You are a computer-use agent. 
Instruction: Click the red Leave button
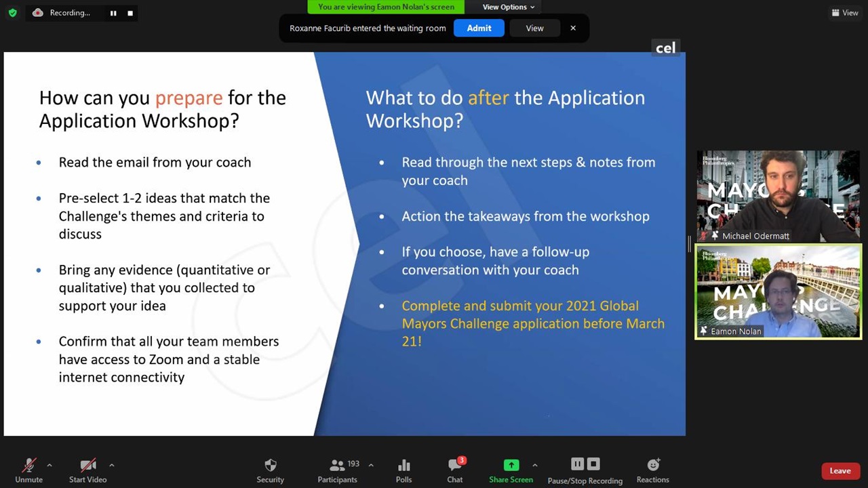tap(840, 471)
